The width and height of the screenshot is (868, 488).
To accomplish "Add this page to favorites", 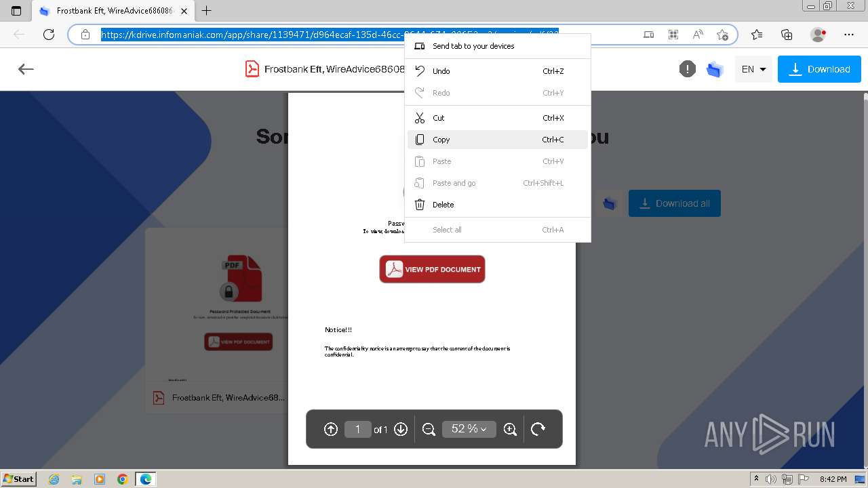I will tap(722, 35).
